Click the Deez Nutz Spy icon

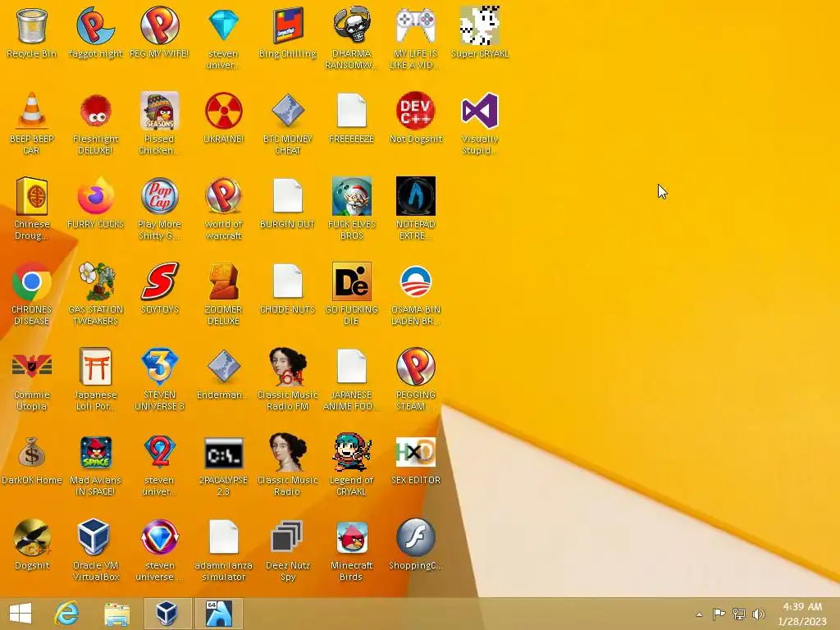coord(286,536)
